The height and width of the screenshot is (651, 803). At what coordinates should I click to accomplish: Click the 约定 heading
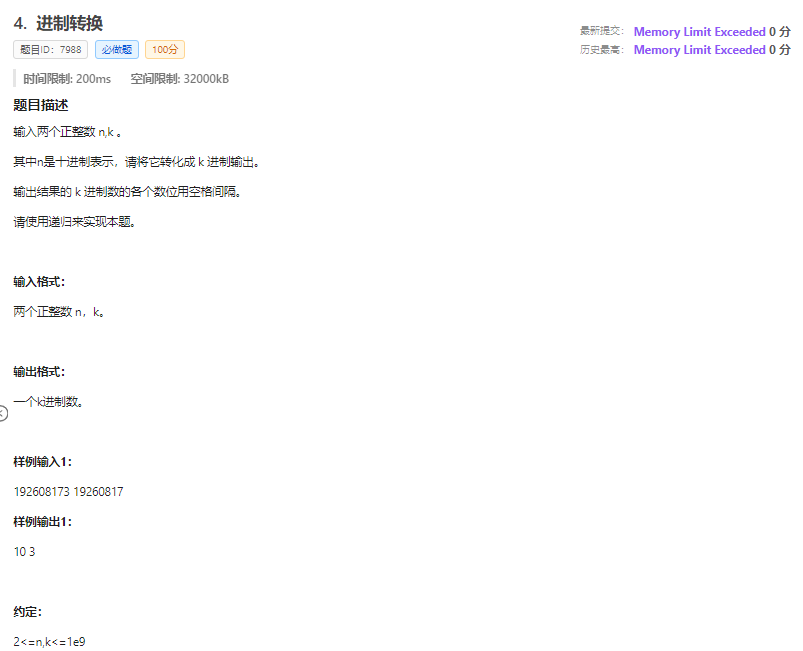pos(28,612)
